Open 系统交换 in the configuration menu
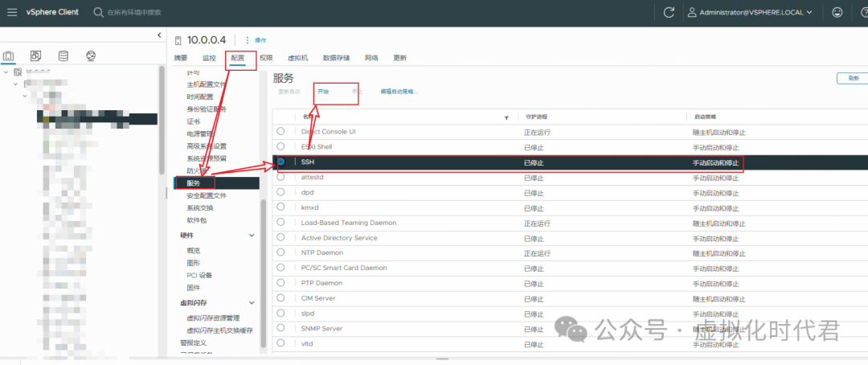Image resolution: width=868 pixels, height=365 pixels. (200, 207)
